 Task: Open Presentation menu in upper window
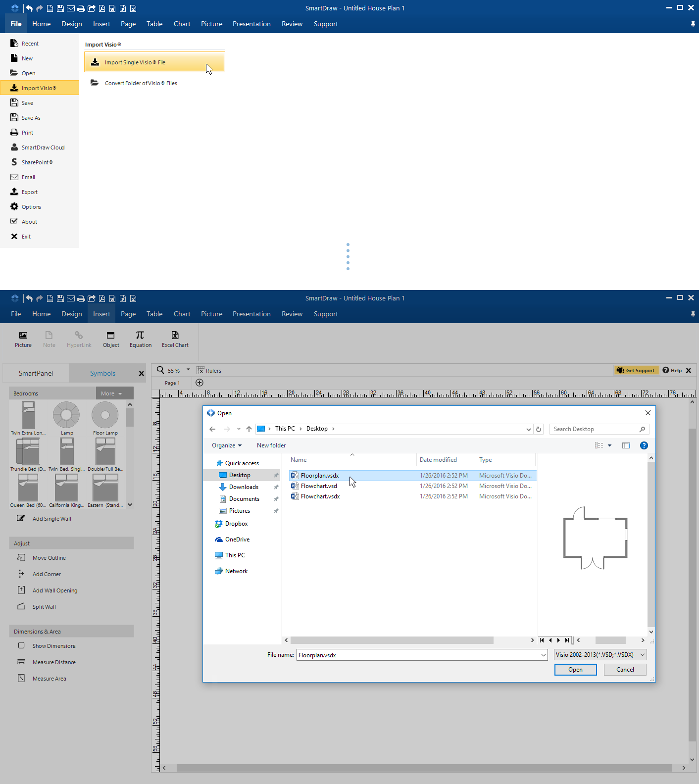[251, 24]
